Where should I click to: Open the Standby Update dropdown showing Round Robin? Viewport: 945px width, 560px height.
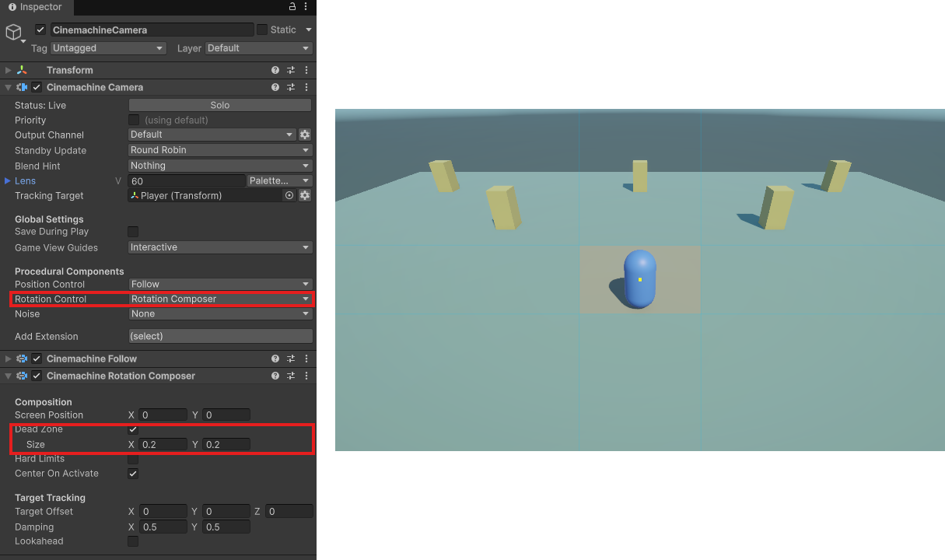point(220,150)
